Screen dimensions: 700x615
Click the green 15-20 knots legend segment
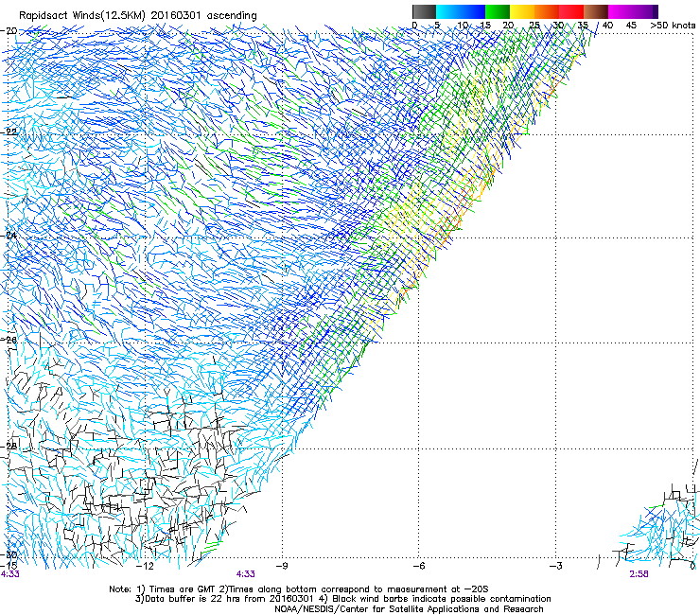click(x=498, y=11)
